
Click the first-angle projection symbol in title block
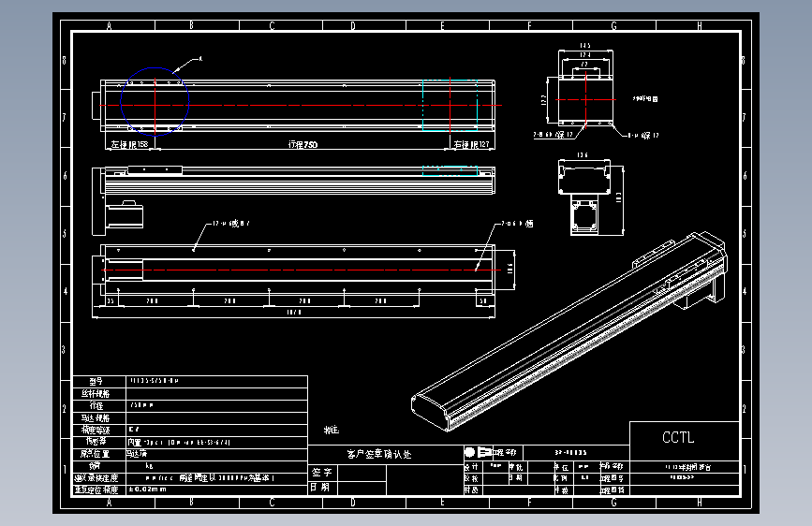pyautogui.click(x=479, y=452)
